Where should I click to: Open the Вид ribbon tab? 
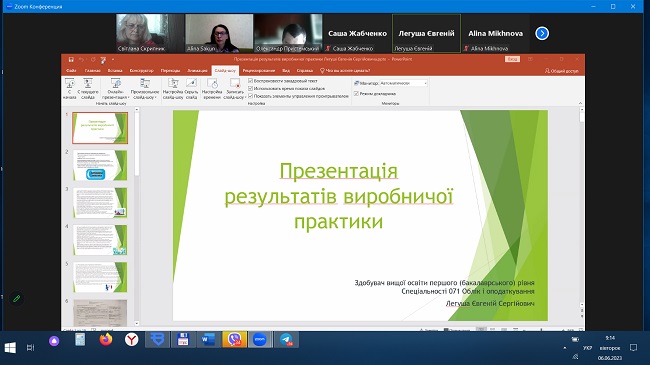click(x=286, y=71)
